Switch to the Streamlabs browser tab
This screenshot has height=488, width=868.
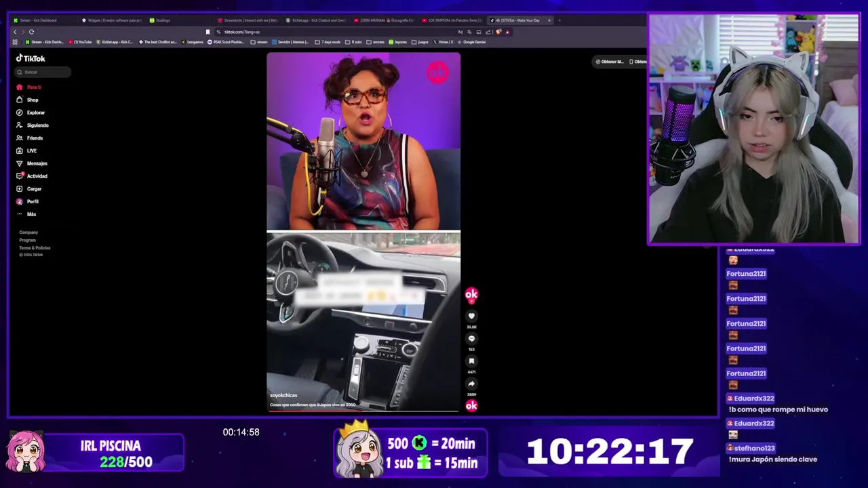coord(249,20)
